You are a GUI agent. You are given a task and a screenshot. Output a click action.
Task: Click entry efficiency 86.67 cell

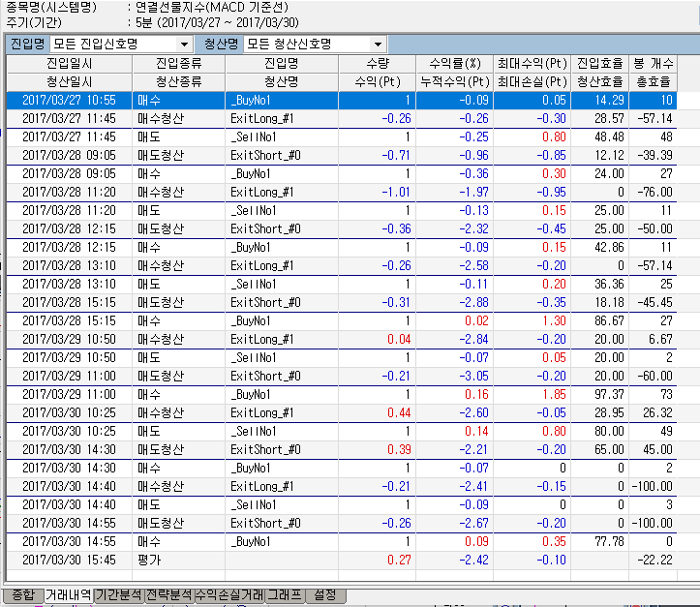click(x=600, y=320)
